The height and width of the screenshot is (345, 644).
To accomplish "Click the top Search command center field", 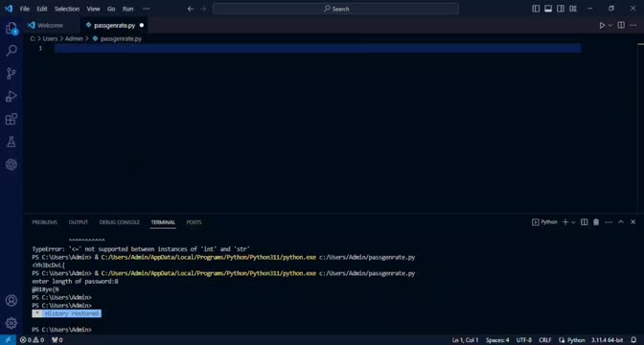I will 335,9.
